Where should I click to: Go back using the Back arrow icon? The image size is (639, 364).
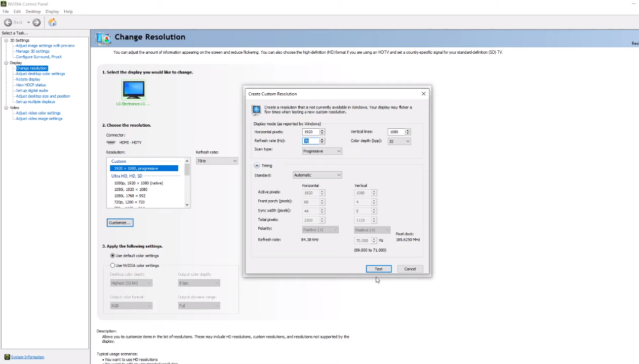pyautogui.click(x=8, y=22)
